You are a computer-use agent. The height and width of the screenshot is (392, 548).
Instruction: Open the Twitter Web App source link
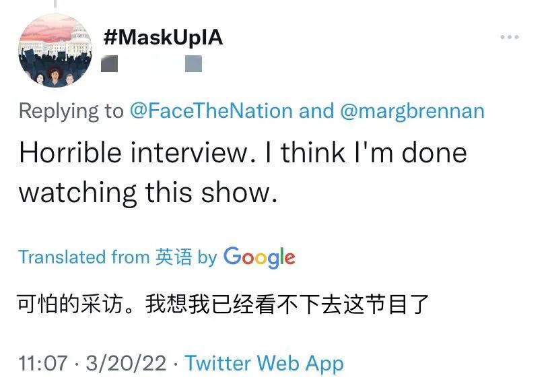pos(264,364)
